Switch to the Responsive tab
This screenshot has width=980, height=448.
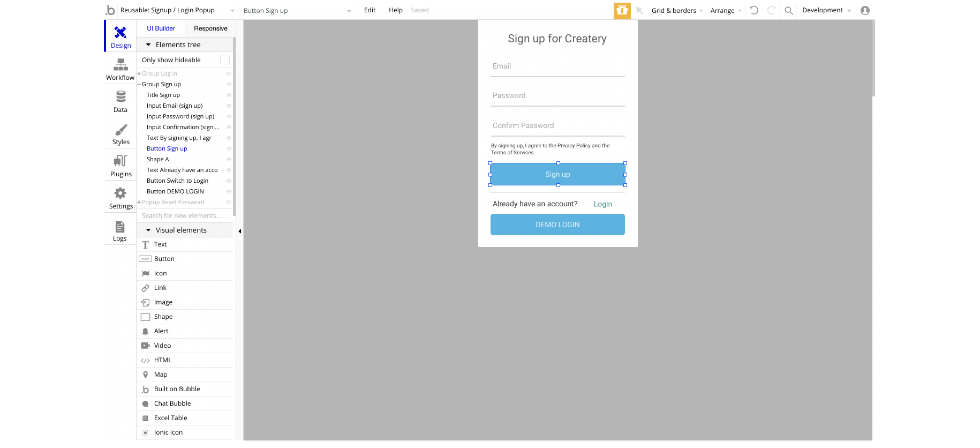(210, 28)
